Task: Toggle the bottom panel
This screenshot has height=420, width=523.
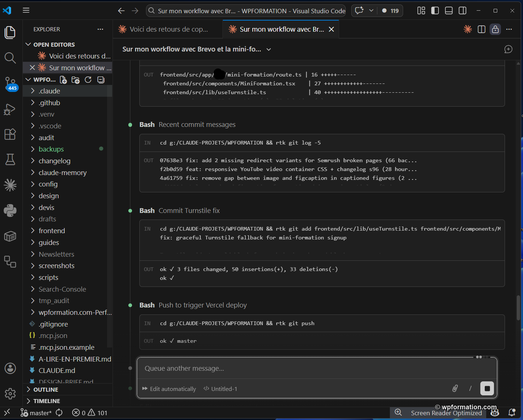Action: (x=449, y=11)
